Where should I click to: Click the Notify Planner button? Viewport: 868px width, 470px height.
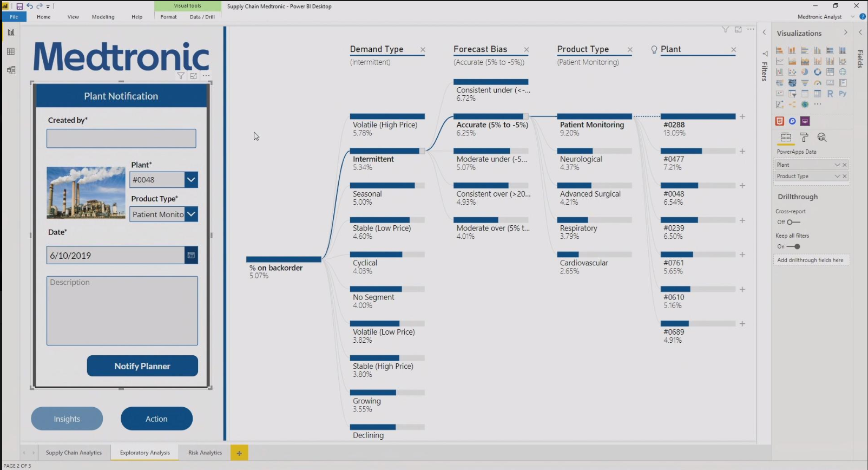click(x=142, y=366)
